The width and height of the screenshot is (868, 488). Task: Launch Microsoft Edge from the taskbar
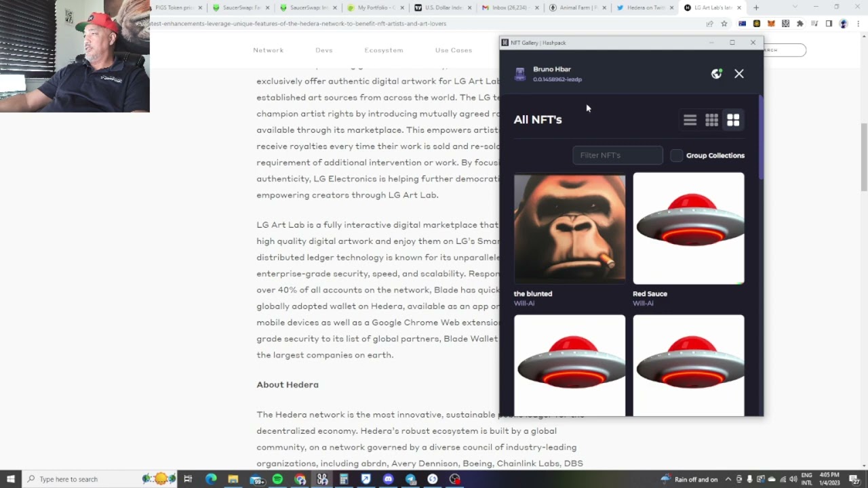pos(211,479)
